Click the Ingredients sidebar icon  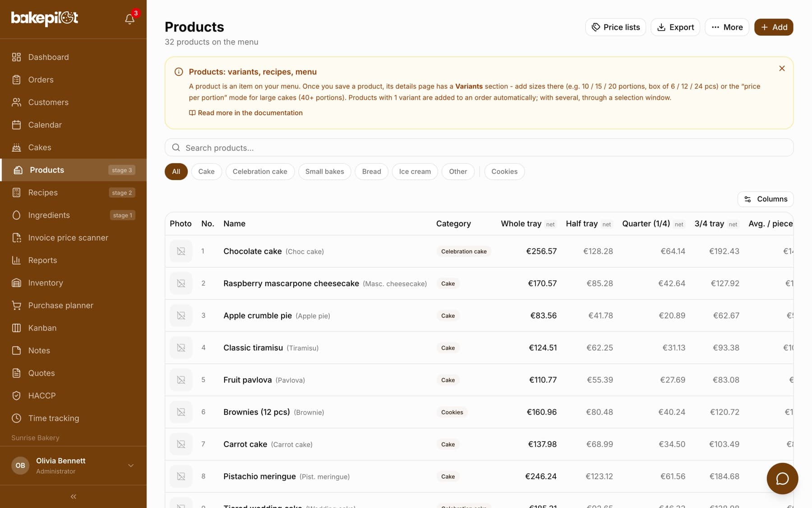tap(16, 215)
